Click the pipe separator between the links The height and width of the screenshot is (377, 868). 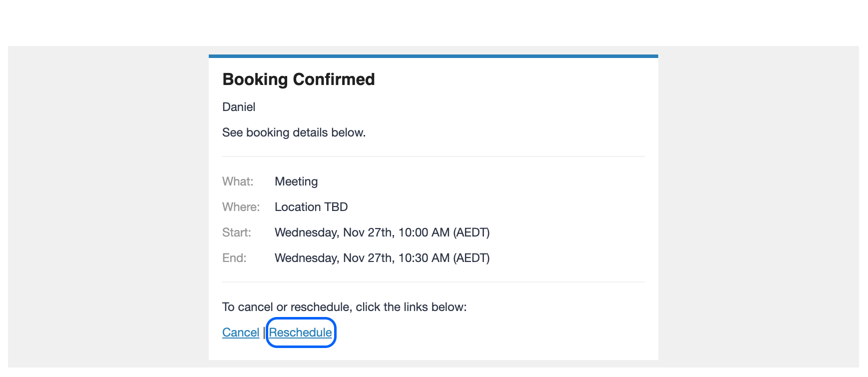[x=264, y=333]
